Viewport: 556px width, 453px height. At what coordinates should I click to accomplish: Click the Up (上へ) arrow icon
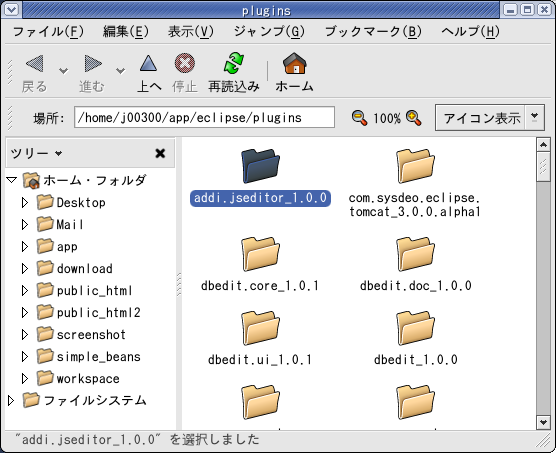coord(148,63)
